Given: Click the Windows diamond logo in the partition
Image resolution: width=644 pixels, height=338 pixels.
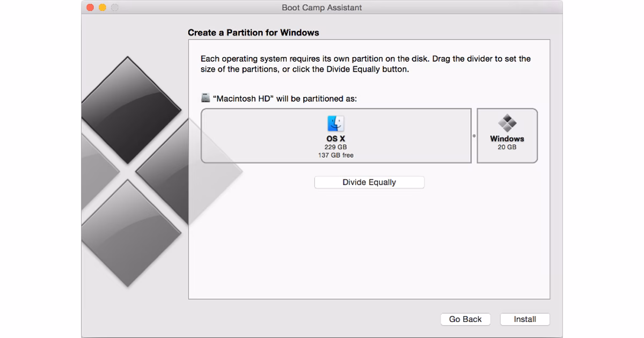Looking at the screenshot, I should [x=507, y=123].
